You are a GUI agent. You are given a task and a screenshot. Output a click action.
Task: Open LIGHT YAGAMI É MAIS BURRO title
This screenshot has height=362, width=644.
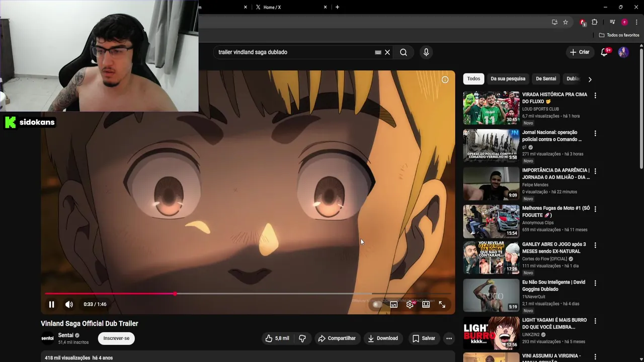point(554,323)
